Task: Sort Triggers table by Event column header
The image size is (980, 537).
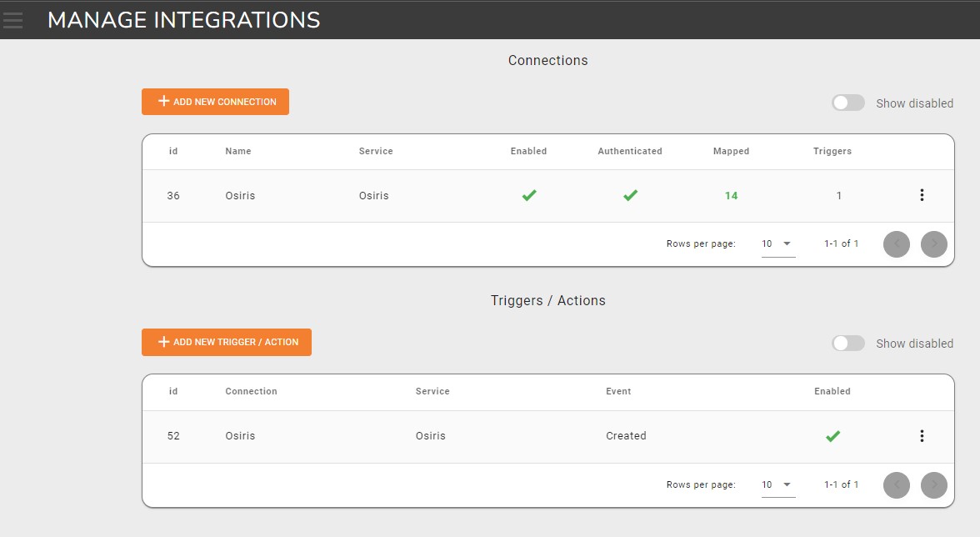Action: [618, 391]
